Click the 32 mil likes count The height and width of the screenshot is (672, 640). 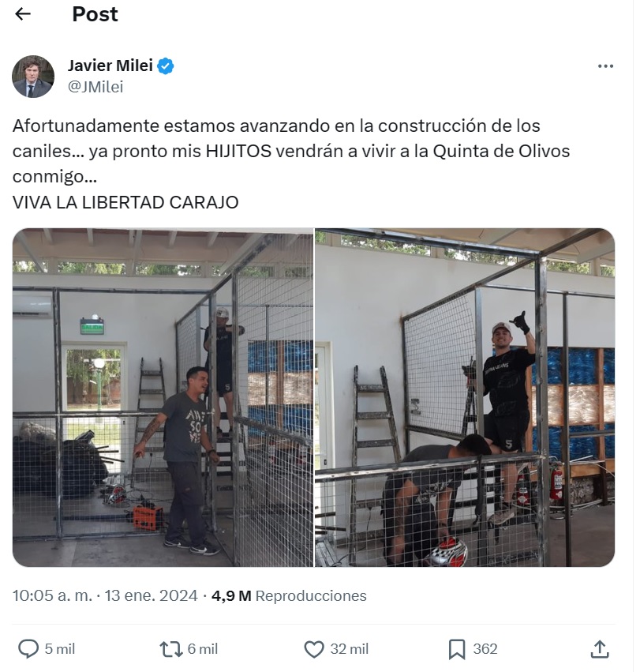[x=349, y=649]
